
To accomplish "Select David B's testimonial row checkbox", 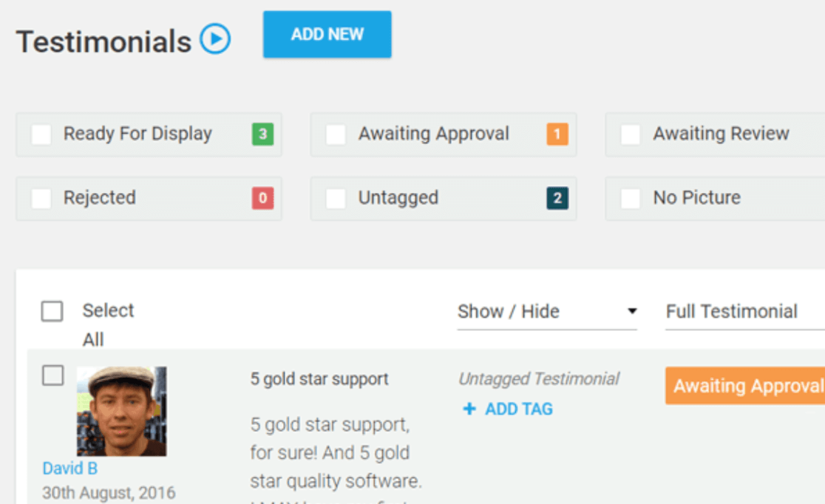I will pos(52,375).
